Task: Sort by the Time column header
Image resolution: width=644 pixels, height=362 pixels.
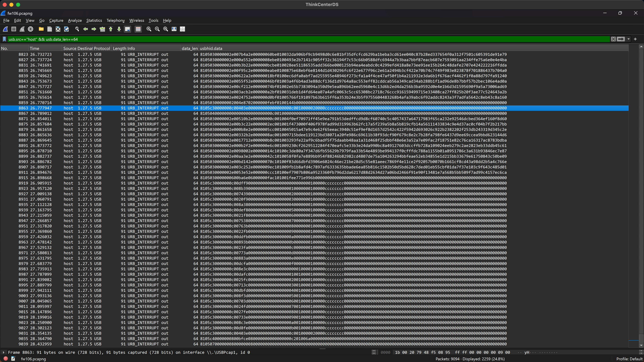Action: click(x=45, y=48)
